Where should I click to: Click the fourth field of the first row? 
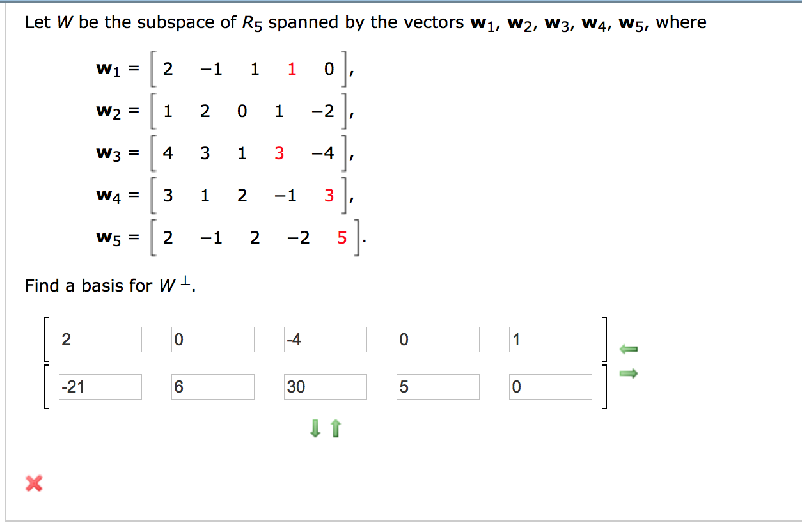(x=437, y=339)
